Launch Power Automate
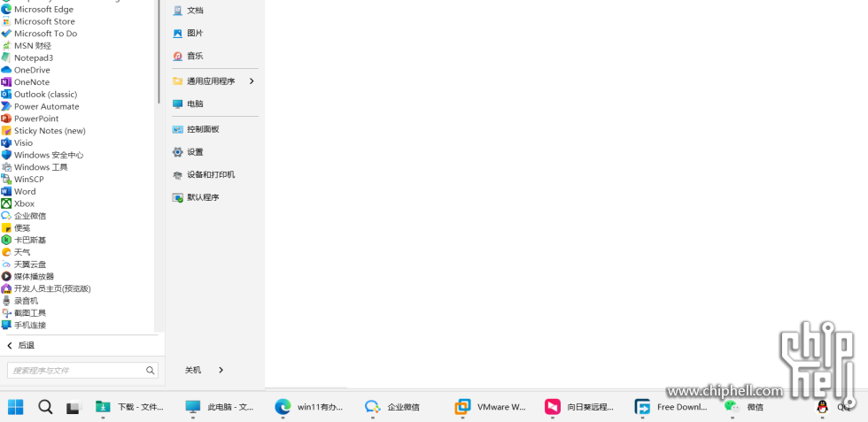This screenshot has width=868, height=422. tap(41, 107)
